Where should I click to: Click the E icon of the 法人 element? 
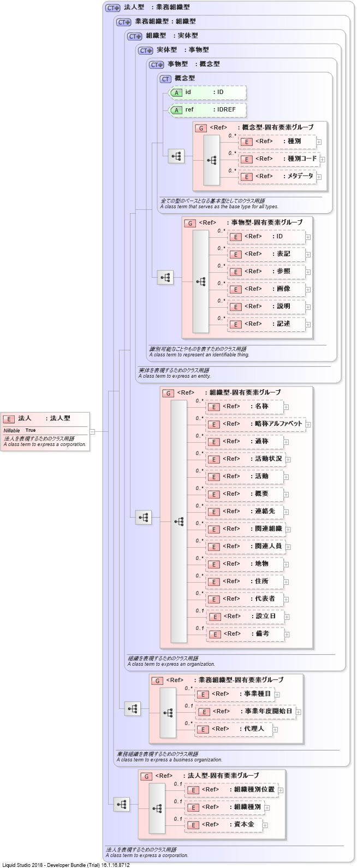9,419
